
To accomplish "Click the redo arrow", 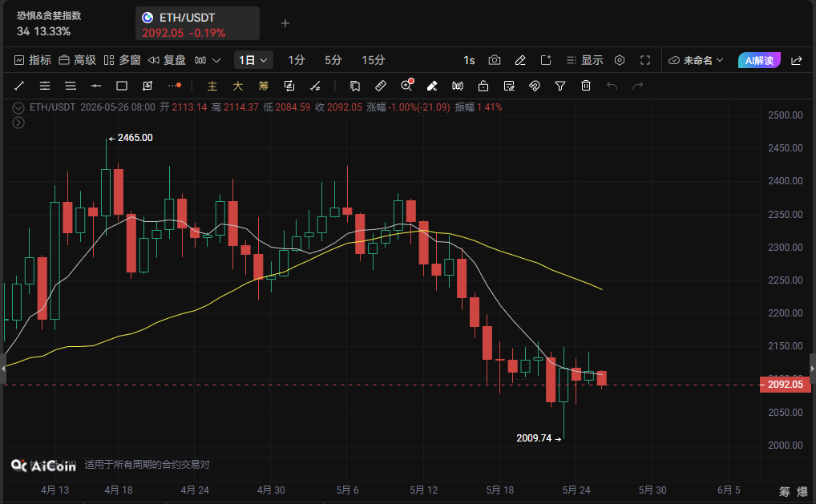I will click(x=637, y=86).
